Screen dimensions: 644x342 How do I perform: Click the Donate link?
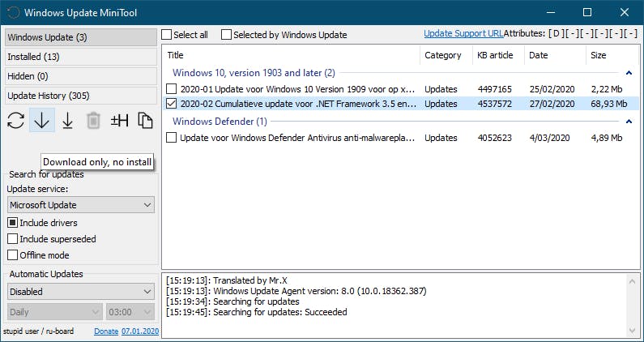tap(105, 331)
